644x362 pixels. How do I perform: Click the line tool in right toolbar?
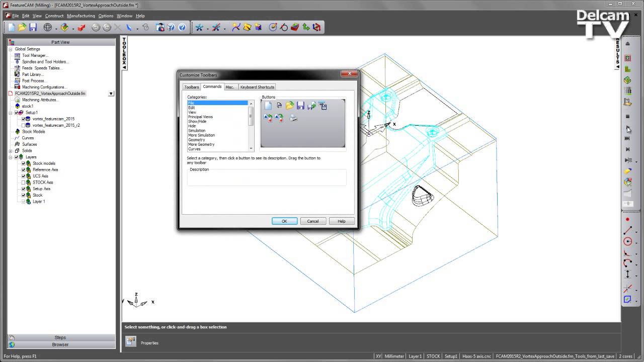click(x=627, y=230)
